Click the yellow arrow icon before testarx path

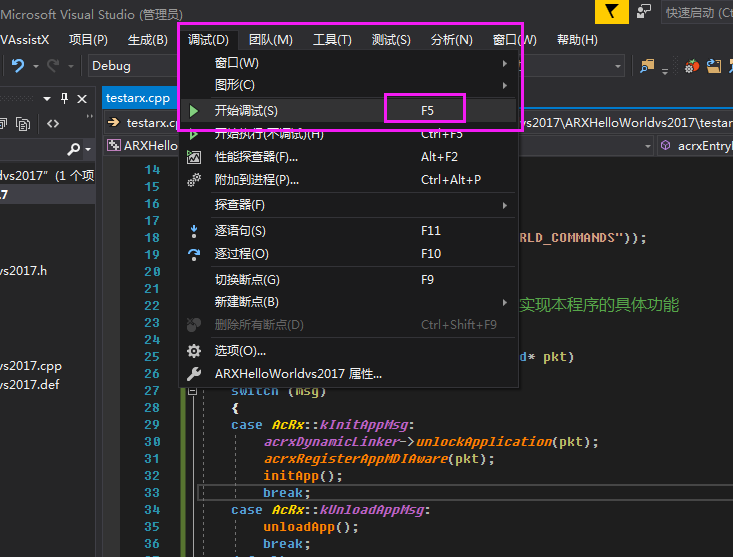(x=114, y=122)
